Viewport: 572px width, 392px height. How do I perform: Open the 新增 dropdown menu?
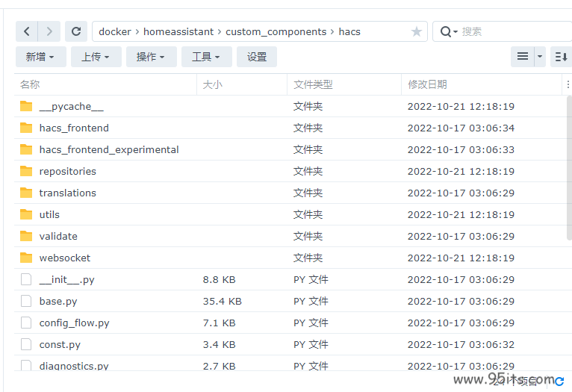point(40,57)
